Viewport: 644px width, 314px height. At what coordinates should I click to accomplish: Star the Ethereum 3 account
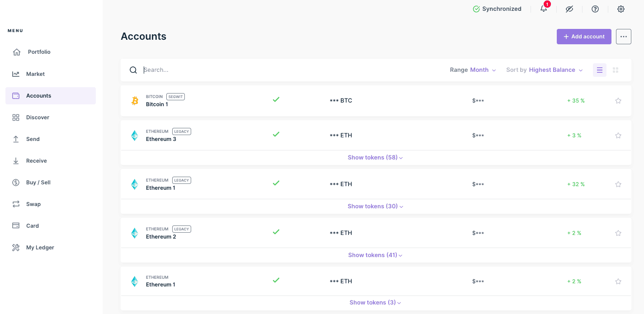pos(618,136)
